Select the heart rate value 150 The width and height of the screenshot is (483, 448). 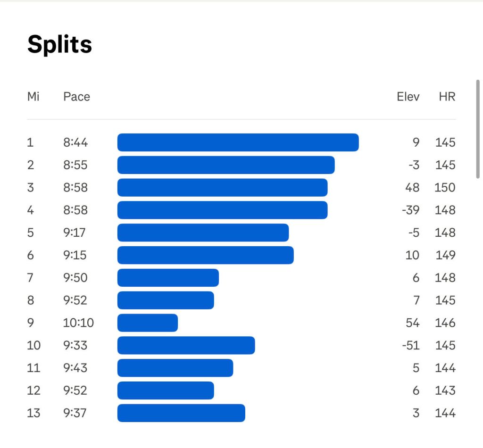tap(445, 188)
